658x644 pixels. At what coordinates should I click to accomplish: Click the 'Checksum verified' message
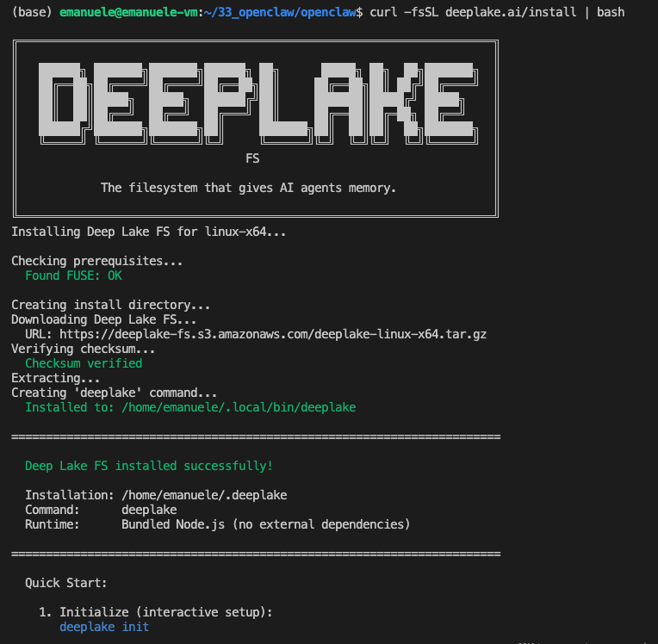click(84, 363)
